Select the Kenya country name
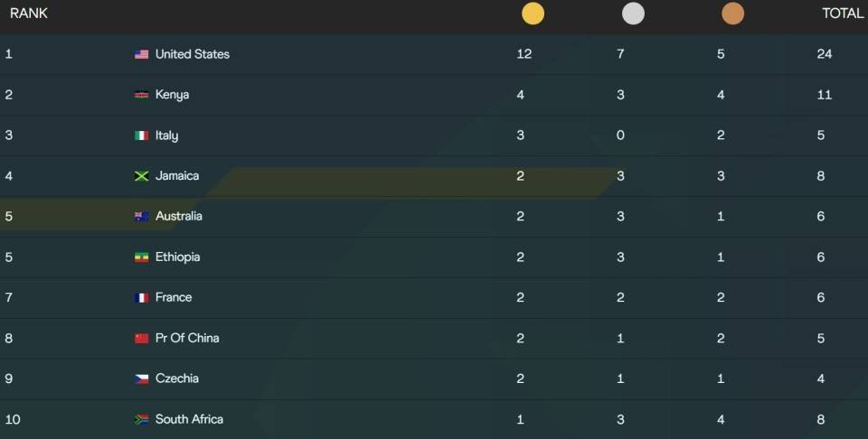Viewport: 868px width, 439px height. click(x=172, y=95)
